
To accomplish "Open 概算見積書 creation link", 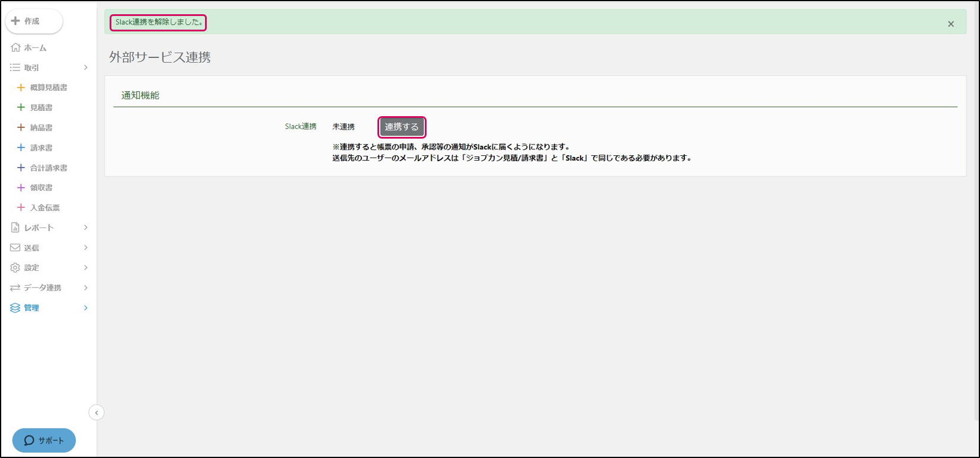I will point(49,88).
